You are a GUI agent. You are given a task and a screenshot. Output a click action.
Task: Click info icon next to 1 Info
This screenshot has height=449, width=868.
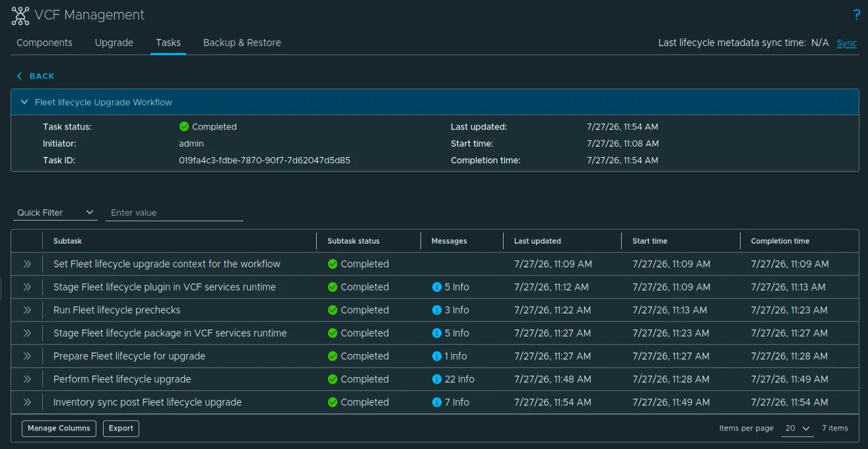pos(436,357)
